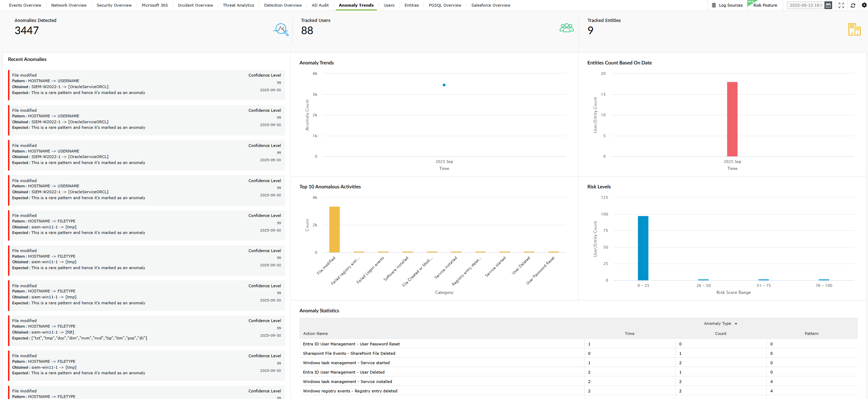Click the Tracked Users count 88
The height and width of the screenshot is (399, 868).
point(307,31)
